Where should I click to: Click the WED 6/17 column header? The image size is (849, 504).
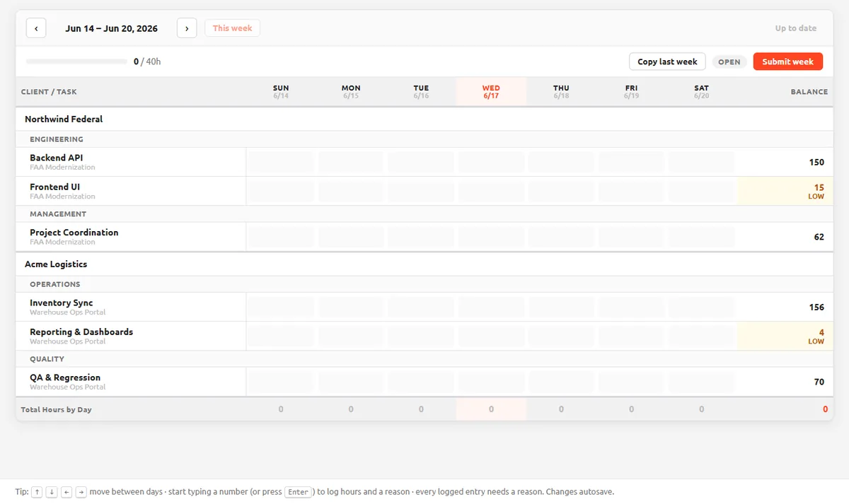pos(491,92)
